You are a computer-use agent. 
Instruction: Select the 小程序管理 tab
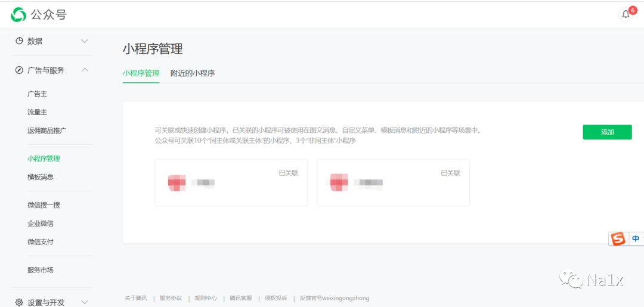(141, 73)
